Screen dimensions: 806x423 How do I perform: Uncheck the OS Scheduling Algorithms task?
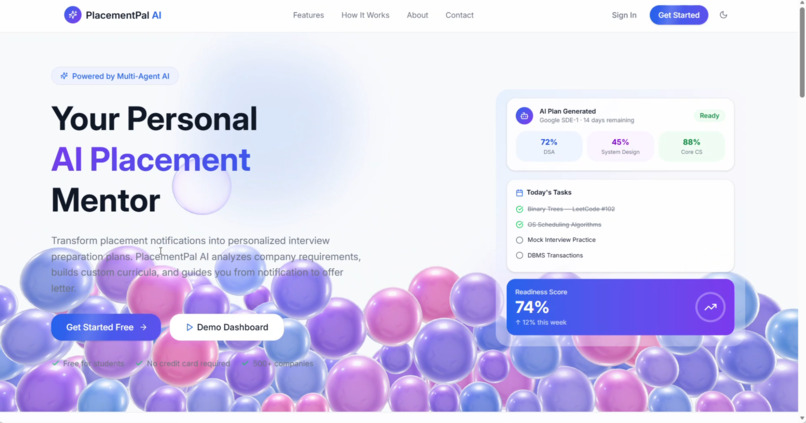[519, 225]
